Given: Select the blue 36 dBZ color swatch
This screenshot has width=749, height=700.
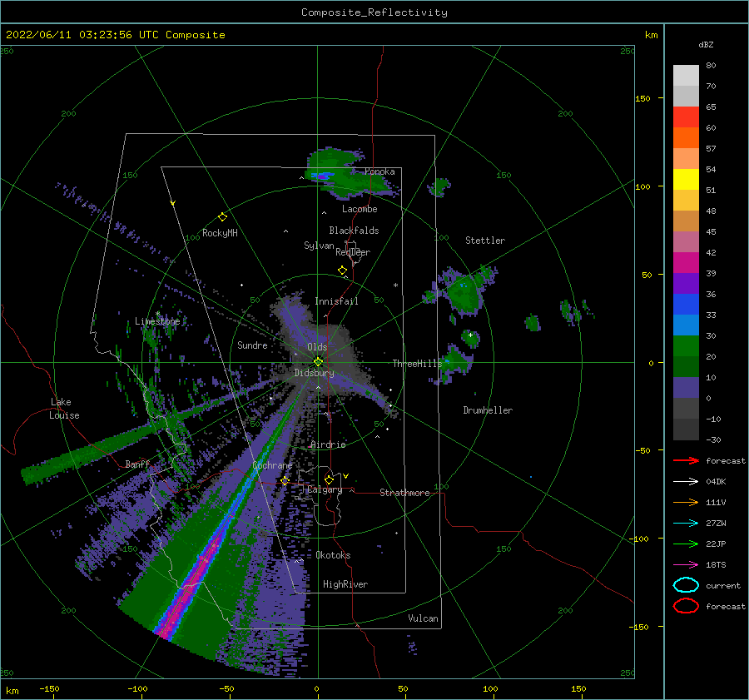Looking at the screenshot, I should point(686,304).
